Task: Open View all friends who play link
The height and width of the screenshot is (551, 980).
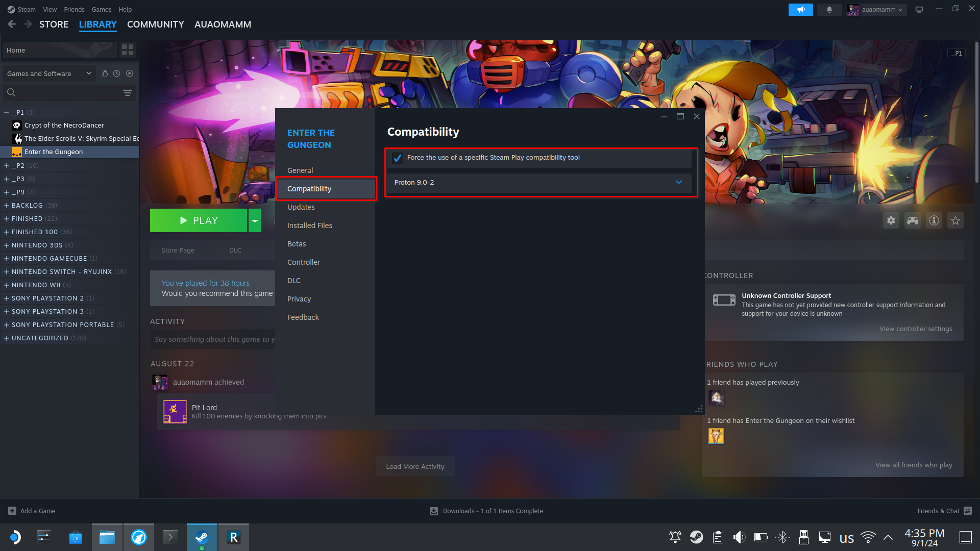Action: [x=914, y=465]
